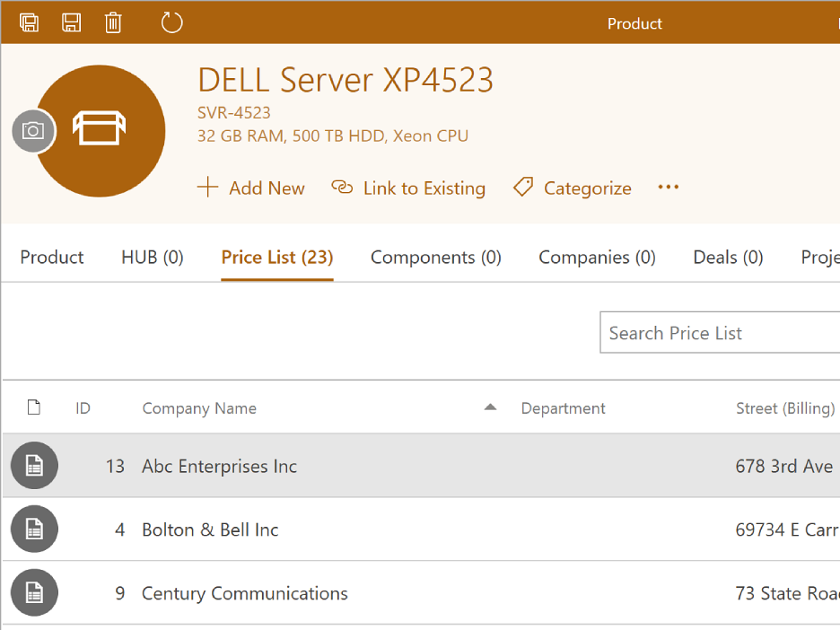The height and width of the screenshot is (630, 840).
Task: Select Abc Enterprises Inc company name
Action: (x=219, y=466)
